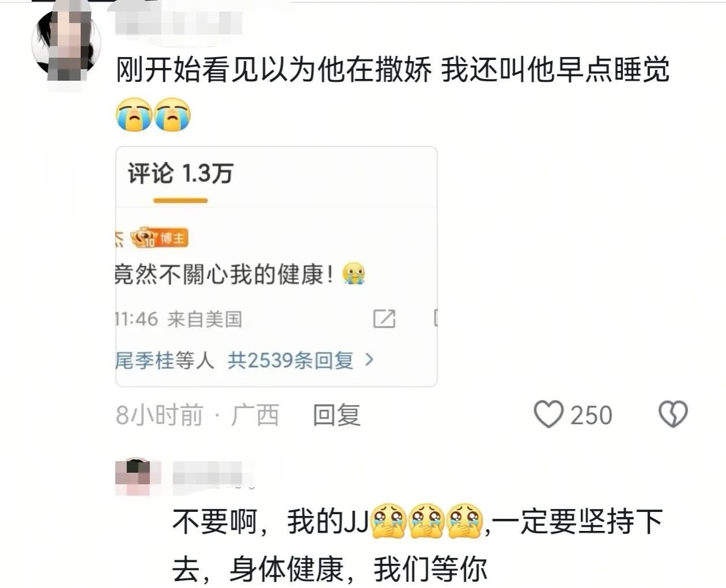Click the partly cut-off icon right of the share icon
Image resolution: width=726 pixels, height=588 pixels.
[x=435, y=318]
